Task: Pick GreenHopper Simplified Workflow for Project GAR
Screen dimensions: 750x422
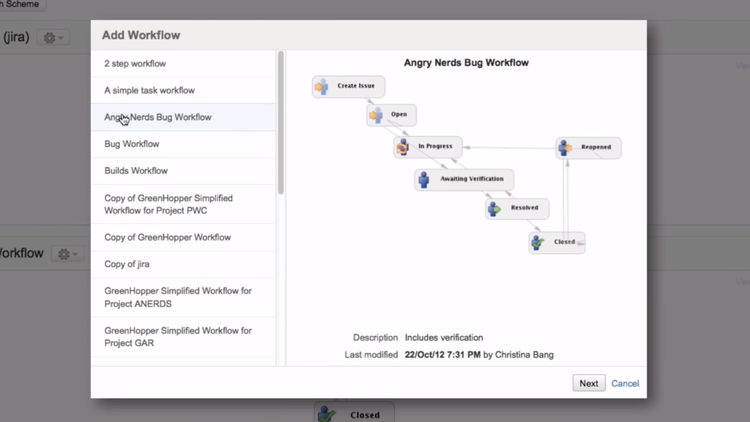Action: pyautogui.click(x=183, y=337)
